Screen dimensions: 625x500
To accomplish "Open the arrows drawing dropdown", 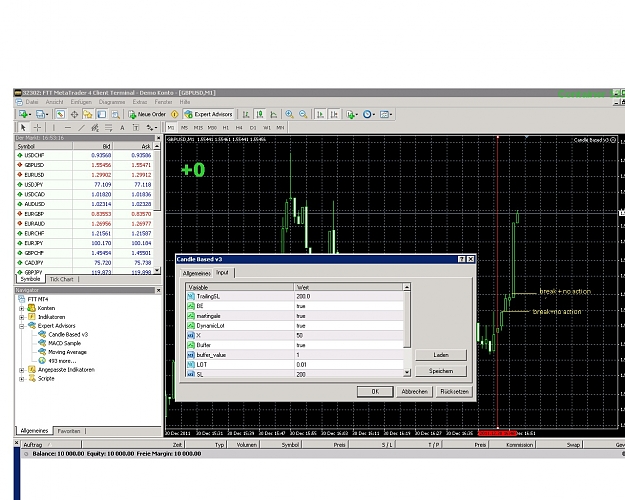I will pyautogui.click(x=151, y=128).
